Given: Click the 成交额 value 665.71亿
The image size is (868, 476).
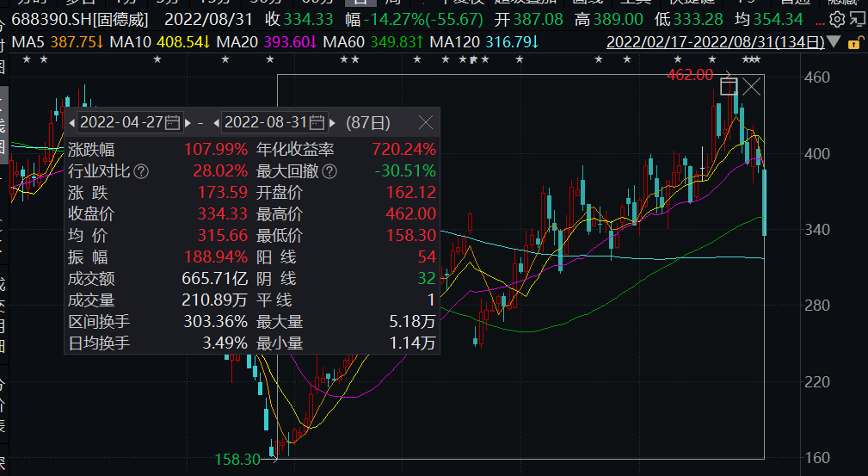Looking at the screenshot, I should (215, 279).
